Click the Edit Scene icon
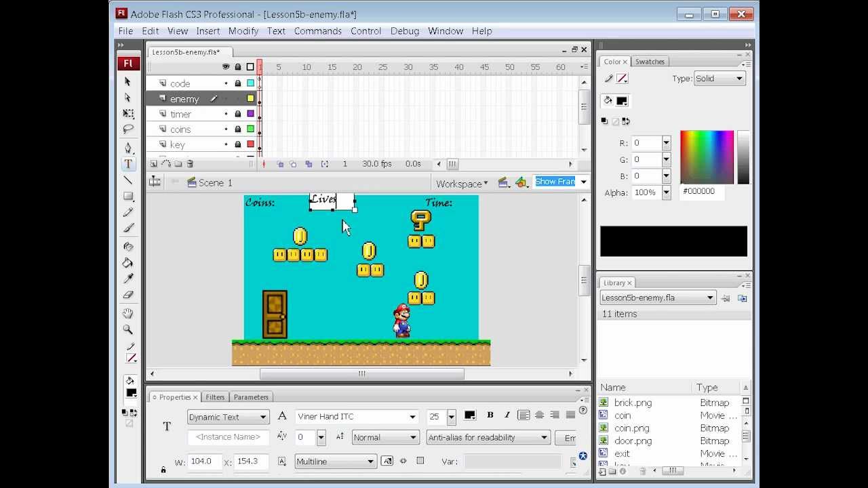The image size is (868, 488). [503, 182]
